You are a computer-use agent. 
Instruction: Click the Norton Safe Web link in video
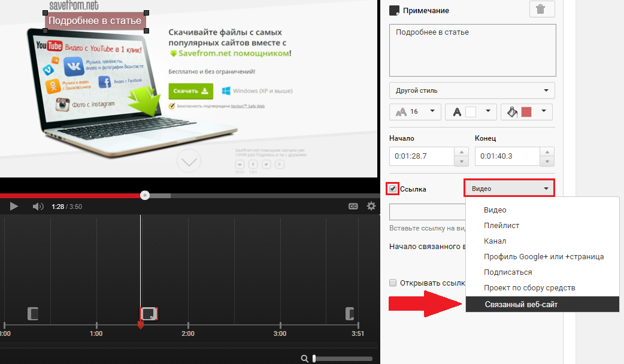pos(247,106)
